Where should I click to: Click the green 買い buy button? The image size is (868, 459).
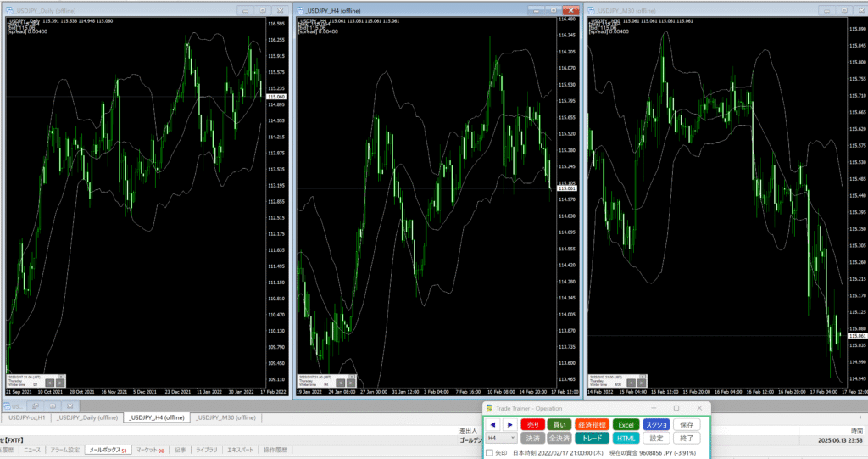tap(559, 424)
